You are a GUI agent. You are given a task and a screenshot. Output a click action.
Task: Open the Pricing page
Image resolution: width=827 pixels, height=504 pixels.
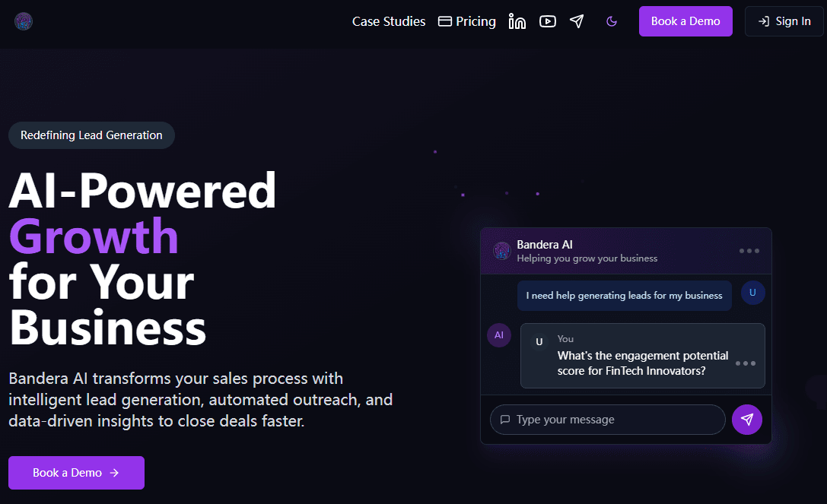tap(467, 21)
